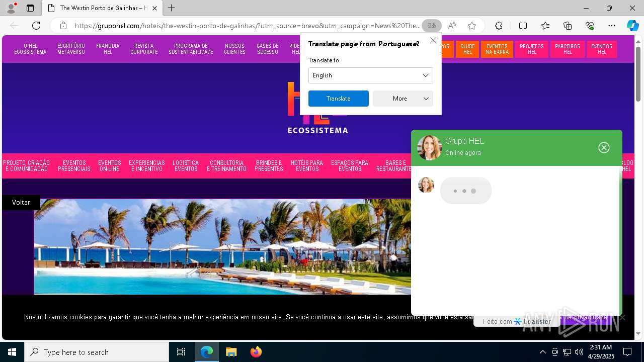Open Espaços para Eventos category
This screenshot has width=644, height=362.
coord(350,166)
